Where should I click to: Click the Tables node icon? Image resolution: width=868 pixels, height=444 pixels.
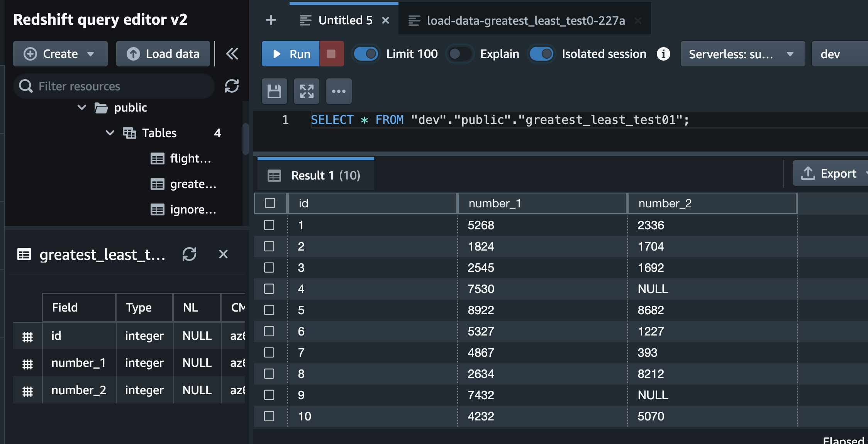click(129, 133)
